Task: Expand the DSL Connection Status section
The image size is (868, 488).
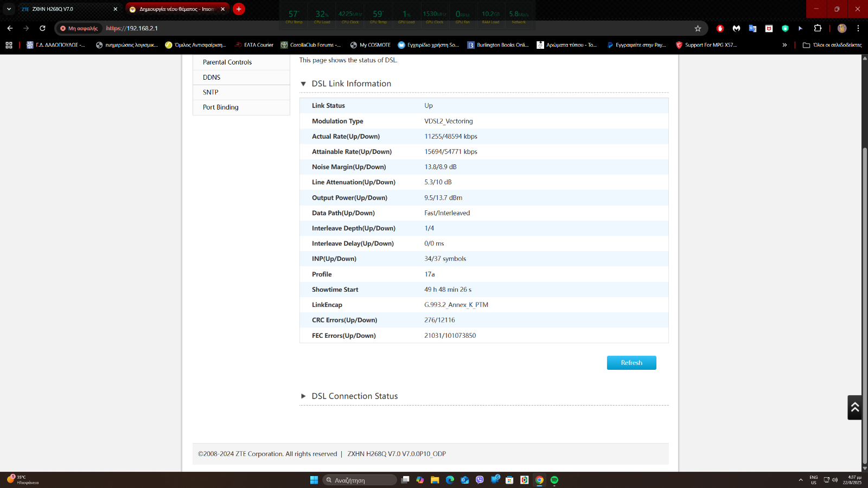Action: [x=303, y=396]
